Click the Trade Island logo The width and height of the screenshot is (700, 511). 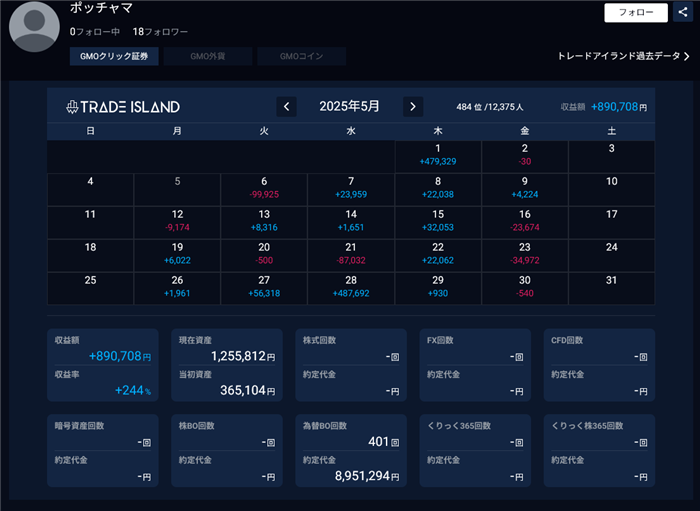tap(123, 107)
